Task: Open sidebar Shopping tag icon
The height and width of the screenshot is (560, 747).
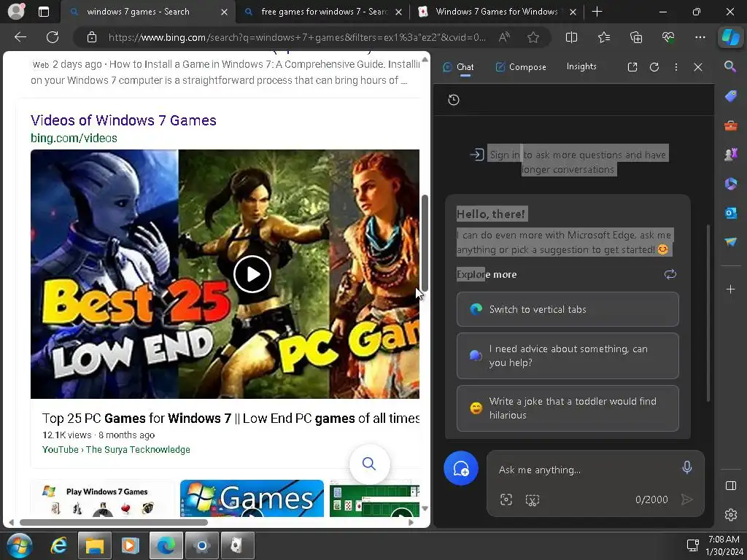Action: pos(730,97)
